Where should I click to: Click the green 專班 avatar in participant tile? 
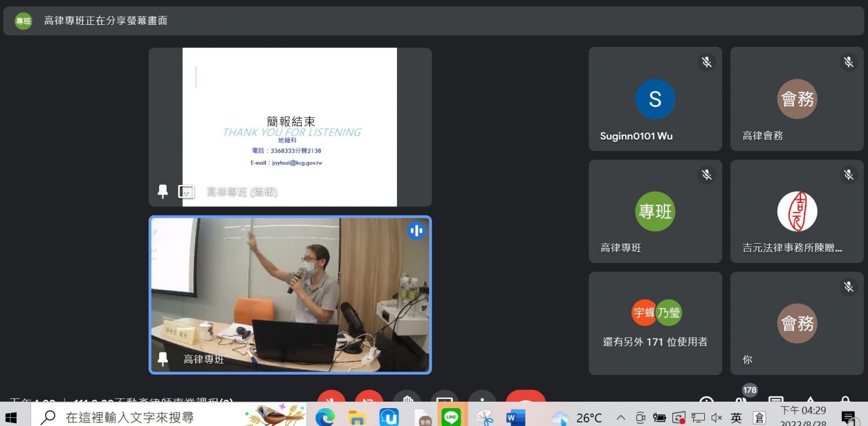pos(655,211)
